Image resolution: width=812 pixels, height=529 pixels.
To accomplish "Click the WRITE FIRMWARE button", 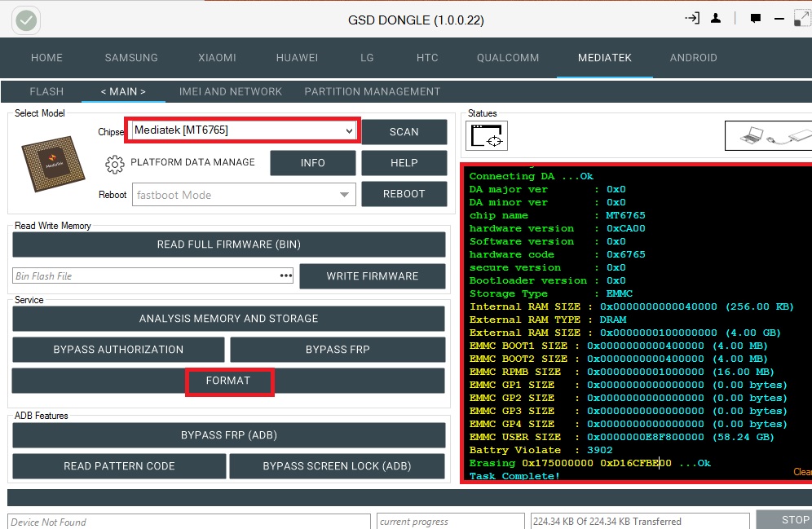I will pos(373,276).
